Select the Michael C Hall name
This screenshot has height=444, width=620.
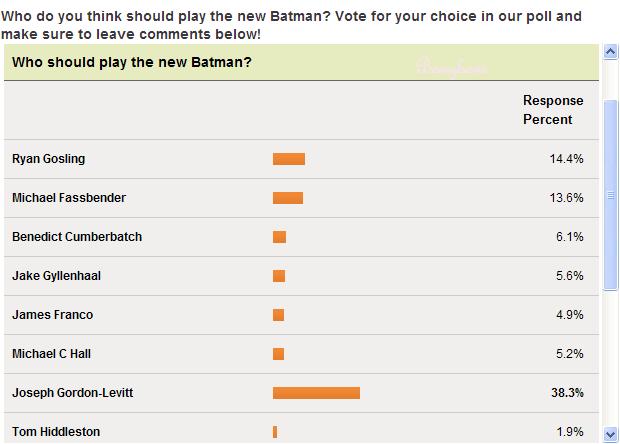click(x=51, y=354)
